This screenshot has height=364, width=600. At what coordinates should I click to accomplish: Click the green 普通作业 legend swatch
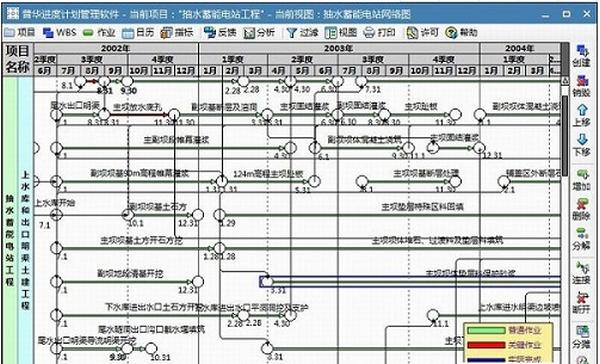[x=486, y=330]
